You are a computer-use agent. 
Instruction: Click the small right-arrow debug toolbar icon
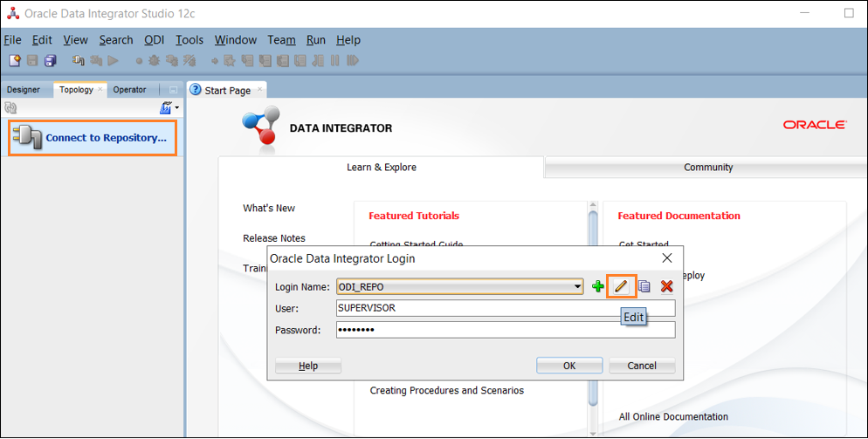(x=214, y=61)
